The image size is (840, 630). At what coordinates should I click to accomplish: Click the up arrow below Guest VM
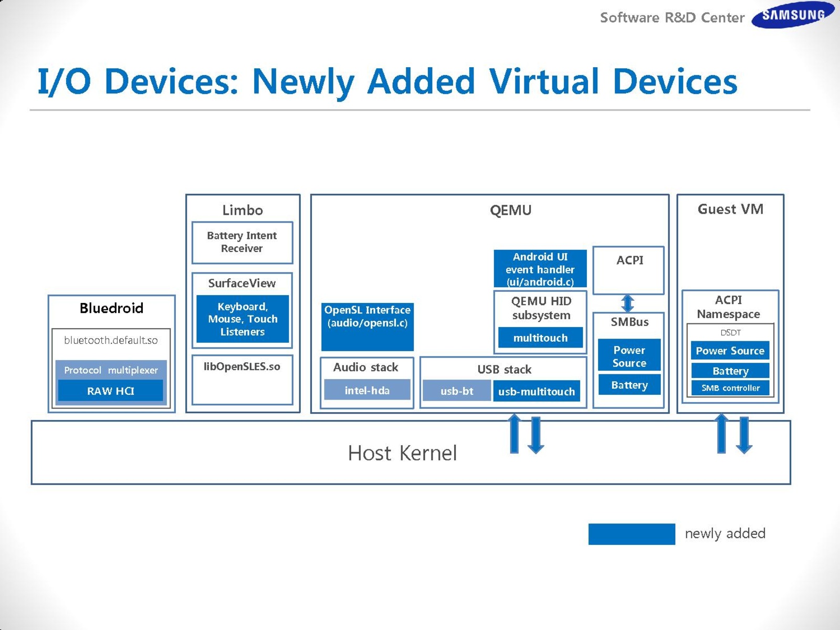(722, 433)
